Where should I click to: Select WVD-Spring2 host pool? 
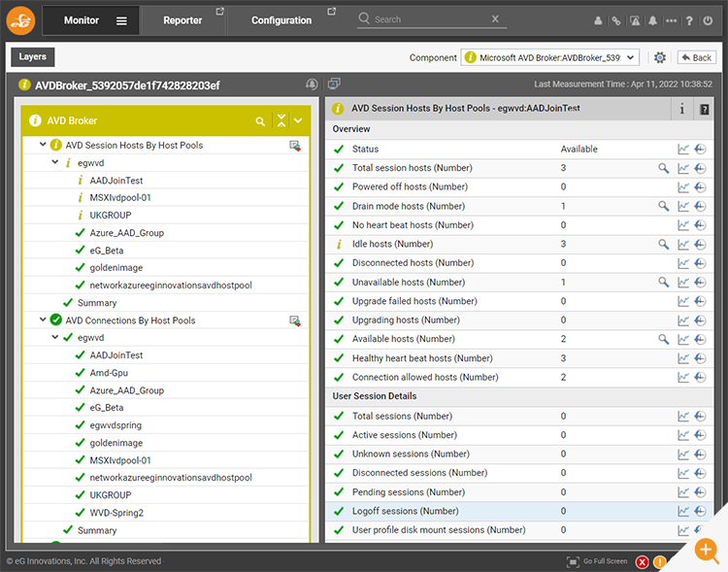click(116, 513)
